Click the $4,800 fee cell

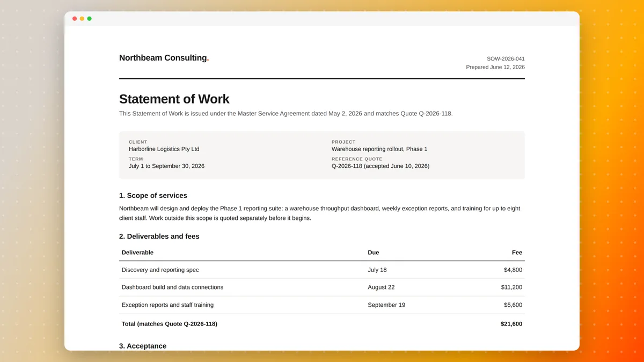coord(513,270)
